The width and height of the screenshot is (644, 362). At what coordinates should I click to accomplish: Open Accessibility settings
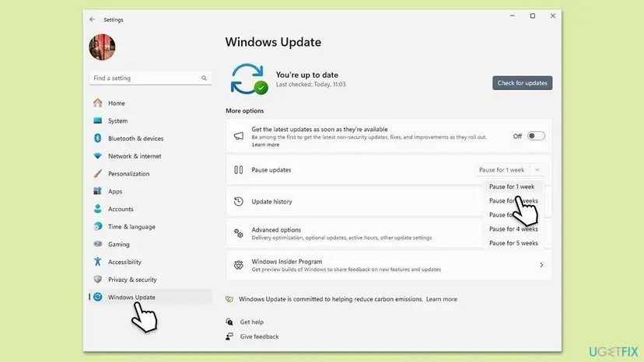coord(150,262)
